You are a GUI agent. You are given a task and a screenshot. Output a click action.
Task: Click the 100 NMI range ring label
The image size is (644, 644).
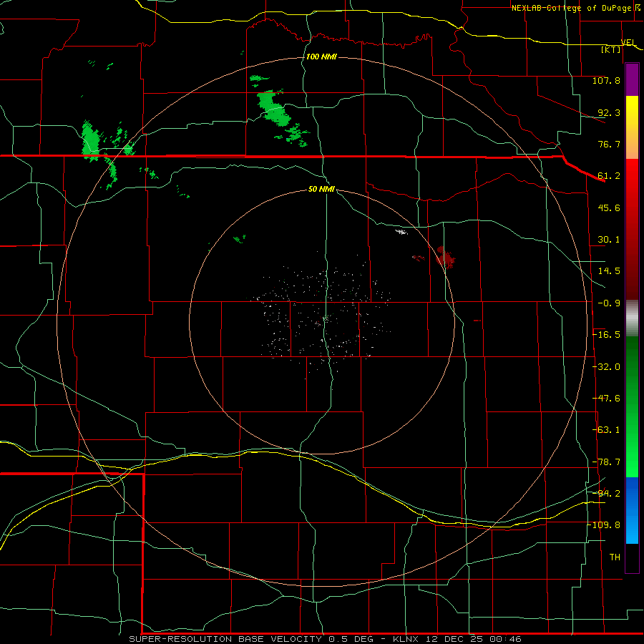click(x=321, y=57)
